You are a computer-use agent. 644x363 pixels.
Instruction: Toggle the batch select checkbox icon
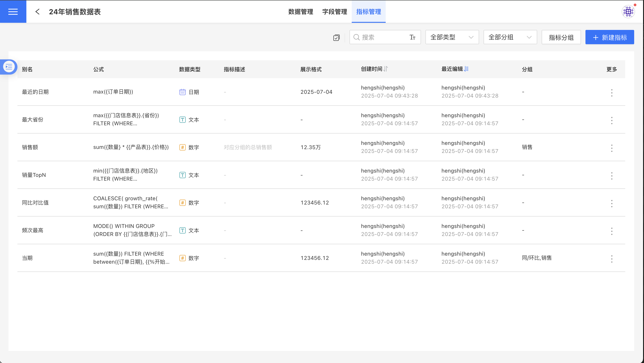[x=337, y=38]
